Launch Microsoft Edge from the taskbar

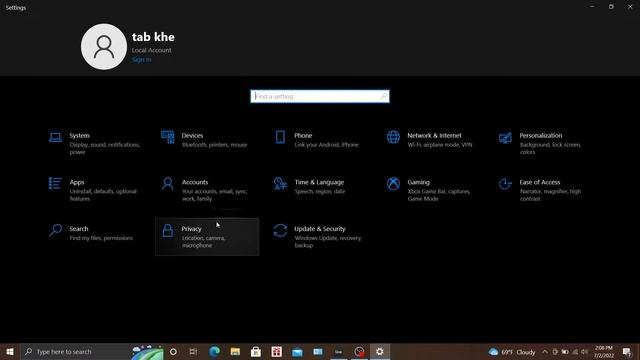[x=214, y=351]
